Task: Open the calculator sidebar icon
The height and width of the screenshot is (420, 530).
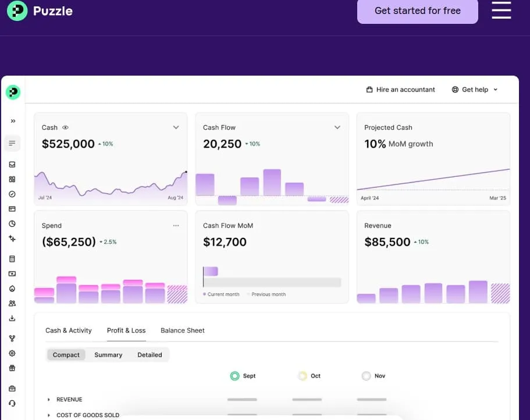Action: tap(12, 259)
